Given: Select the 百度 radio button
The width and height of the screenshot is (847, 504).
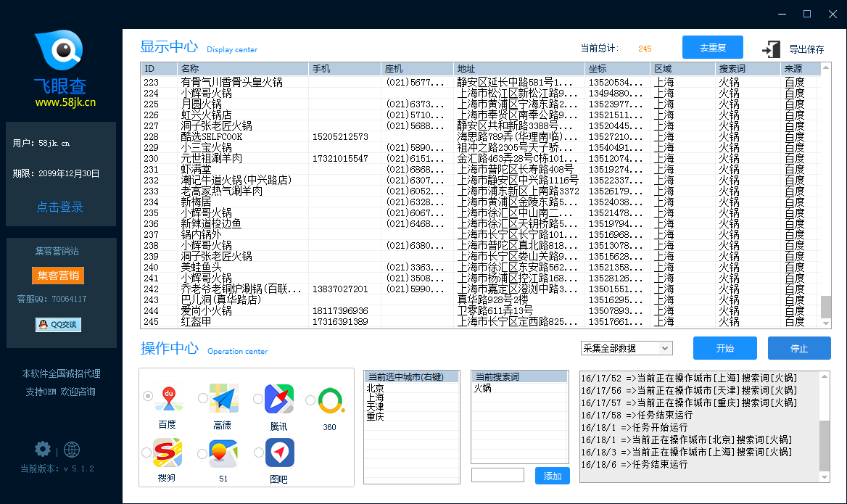Looking at the screenshot, I should click(148, 396).
